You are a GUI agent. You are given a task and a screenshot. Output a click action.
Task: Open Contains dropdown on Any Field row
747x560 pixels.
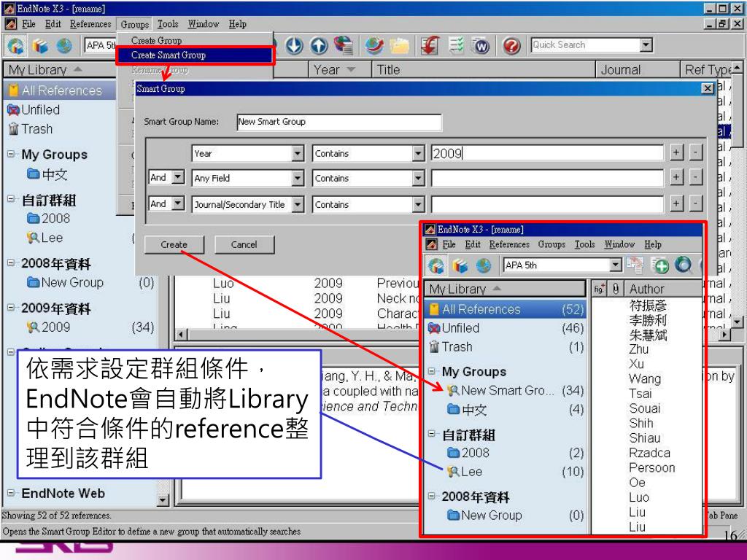(x=418, y=178)
